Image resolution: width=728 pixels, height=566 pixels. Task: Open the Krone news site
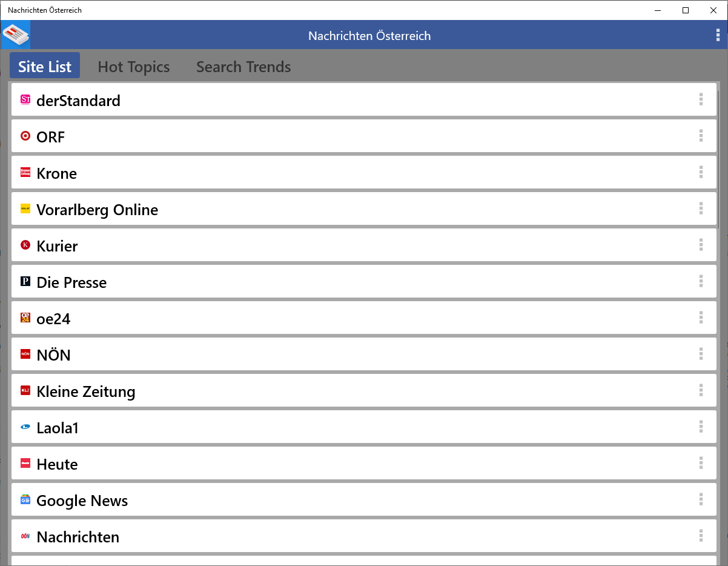(x=364, y=172)
